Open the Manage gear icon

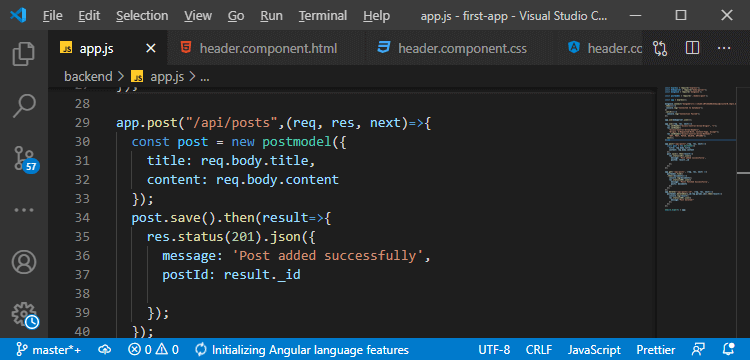point(24,315)
